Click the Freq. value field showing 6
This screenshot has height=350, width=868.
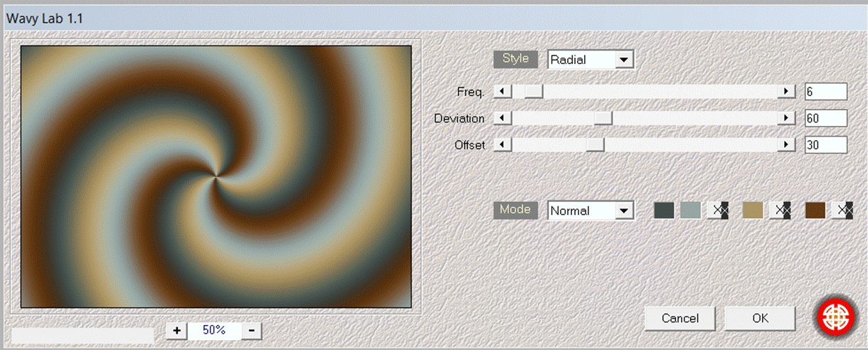(825, 91)
